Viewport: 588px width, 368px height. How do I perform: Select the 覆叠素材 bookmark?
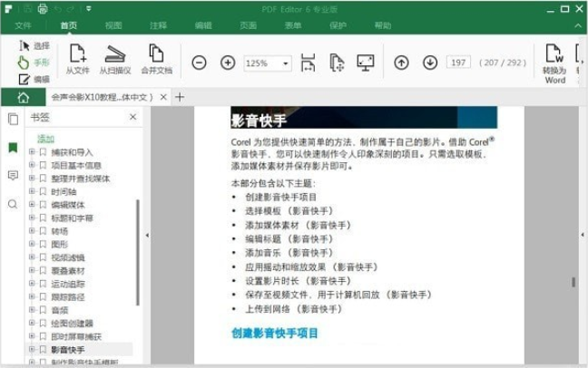click(x=68, y=271)
